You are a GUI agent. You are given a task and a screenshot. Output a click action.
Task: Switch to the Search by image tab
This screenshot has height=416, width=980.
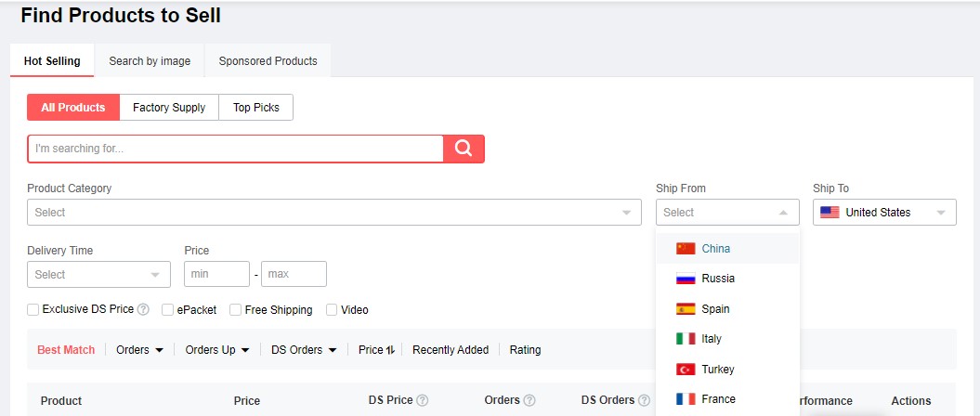(x=150, y=61)
